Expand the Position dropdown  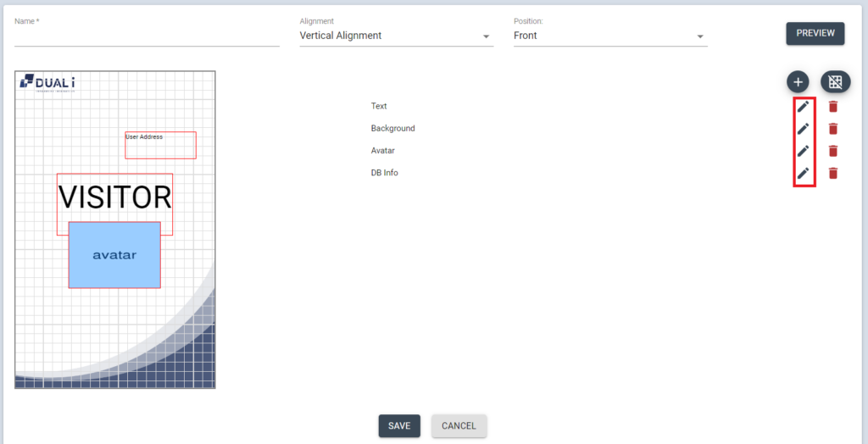609,36
